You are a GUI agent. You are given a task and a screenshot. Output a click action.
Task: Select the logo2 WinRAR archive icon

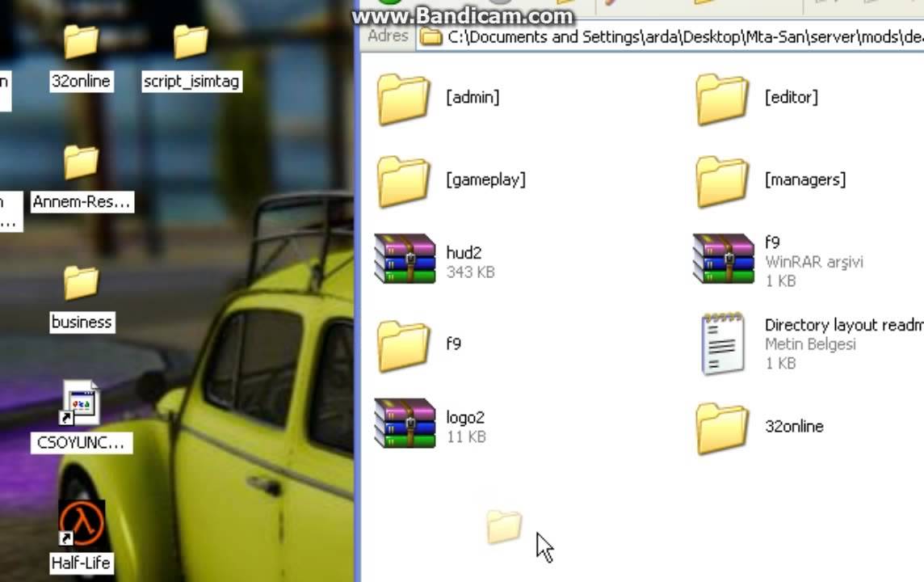pos(405,424)
